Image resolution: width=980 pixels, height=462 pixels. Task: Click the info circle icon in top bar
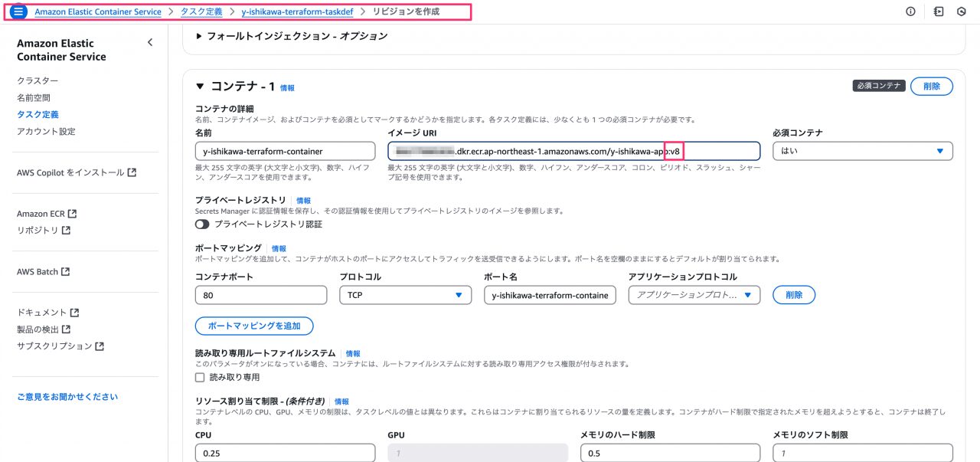(910, 11)
